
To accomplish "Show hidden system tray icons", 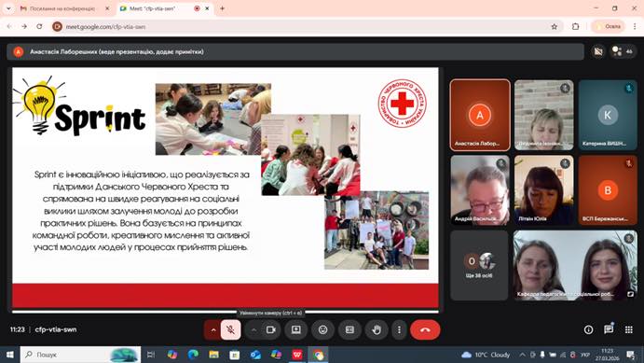I will point(522,355).
